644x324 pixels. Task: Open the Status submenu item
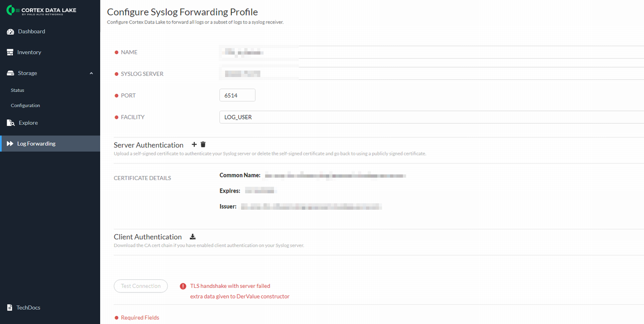[x=18, y=90]
